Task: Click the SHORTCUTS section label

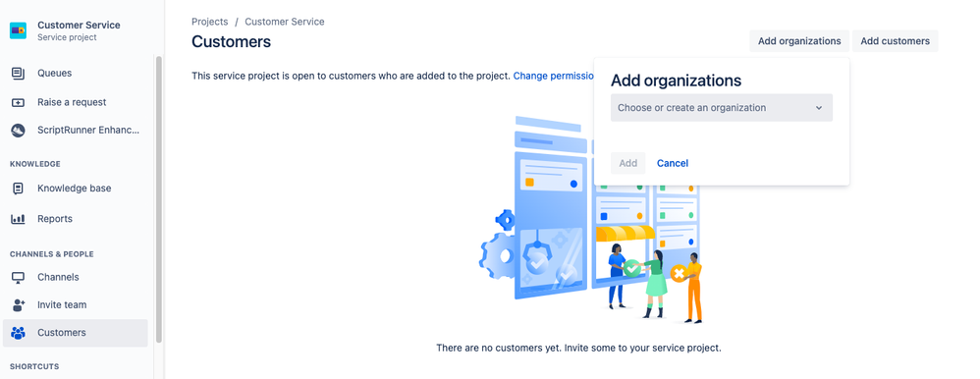Action: (34, 366)
